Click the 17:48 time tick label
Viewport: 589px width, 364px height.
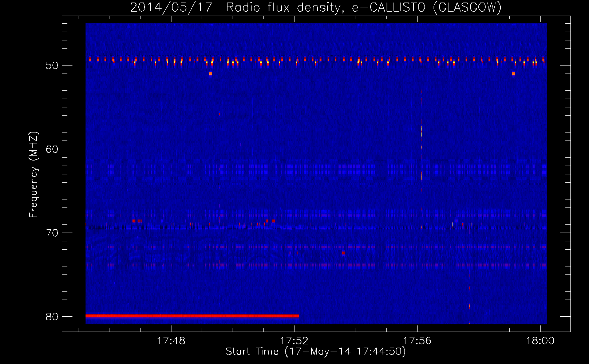tap(171, 341)
